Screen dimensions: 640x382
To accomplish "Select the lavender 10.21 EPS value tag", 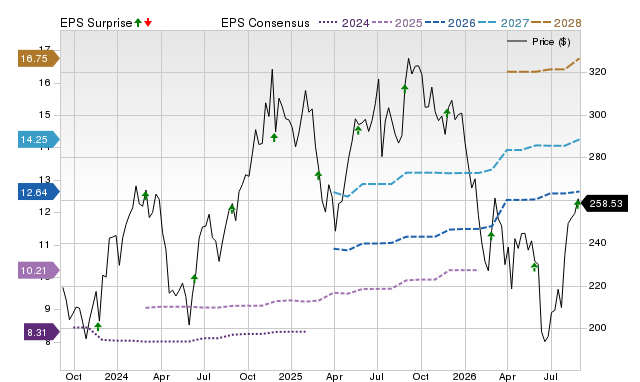I will (38, 270).
